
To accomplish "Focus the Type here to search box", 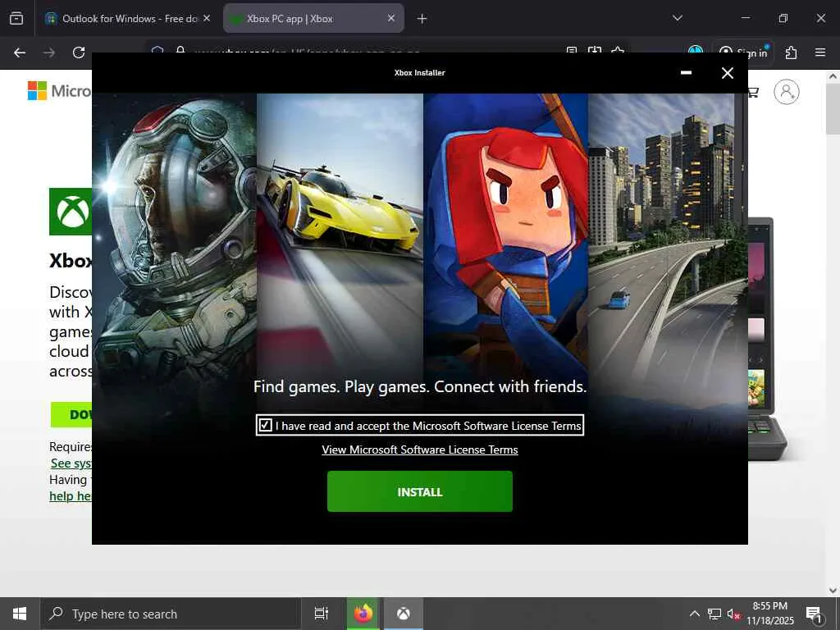I will (171, 614).
